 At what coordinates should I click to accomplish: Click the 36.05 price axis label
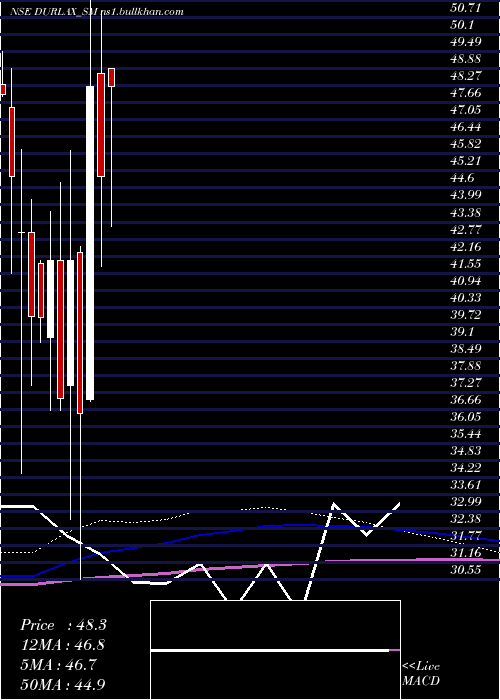[466, 417]
